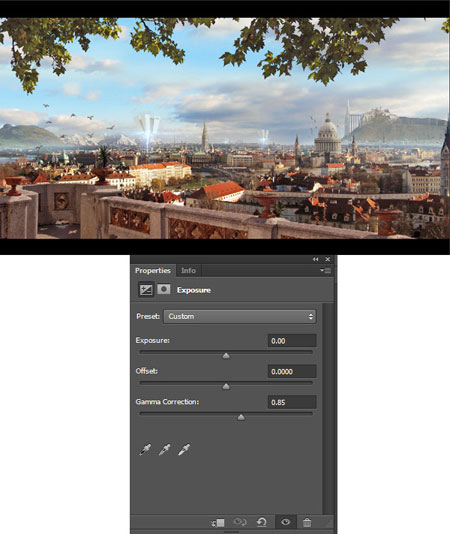This screenshot has height=534, width=450.
Task: Toggle adjustment layer visibility eye
Action: click(285, 522)
